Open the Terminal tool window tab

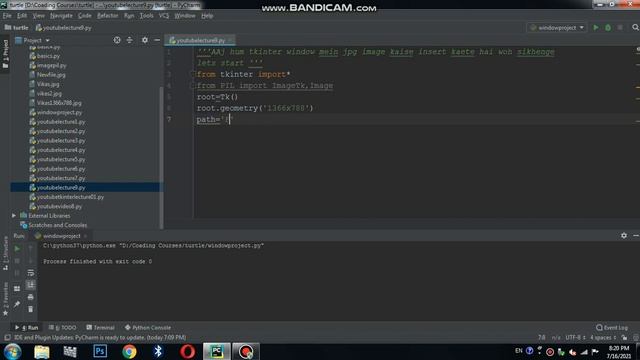click(x=100, y=327)
